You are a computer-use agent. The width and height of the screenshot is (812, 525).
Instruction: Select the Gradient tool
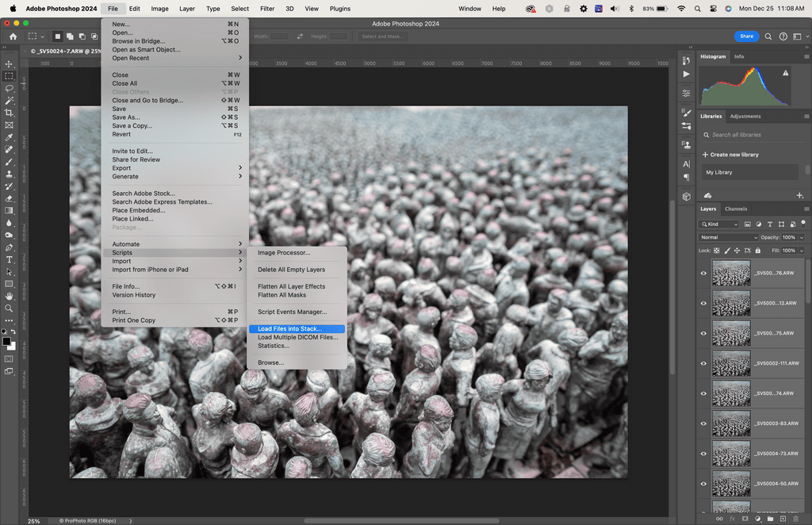click(9, 211)
